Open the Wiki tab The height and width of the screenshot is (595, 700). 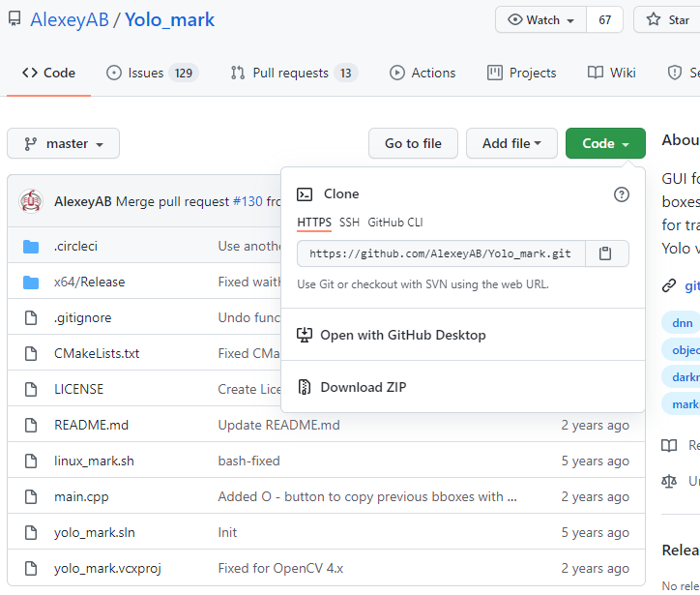[612, 73]
